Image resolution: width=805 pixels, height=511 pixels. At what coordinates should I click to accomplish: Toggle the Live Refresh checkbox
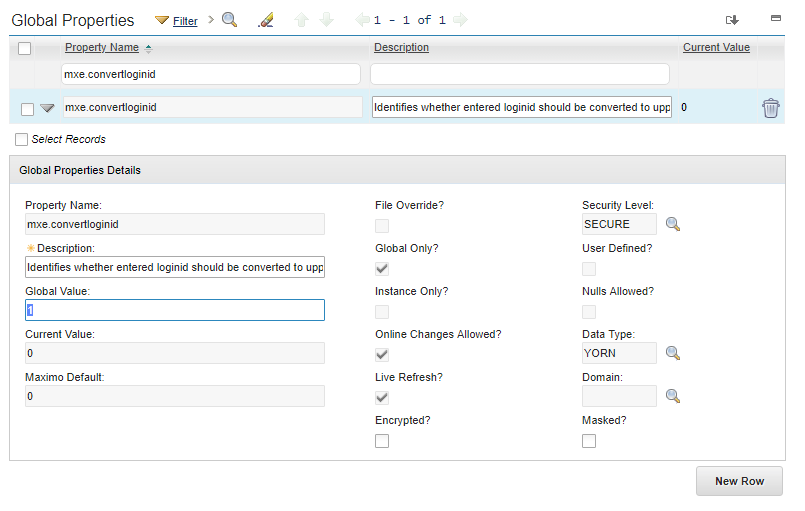382,398
